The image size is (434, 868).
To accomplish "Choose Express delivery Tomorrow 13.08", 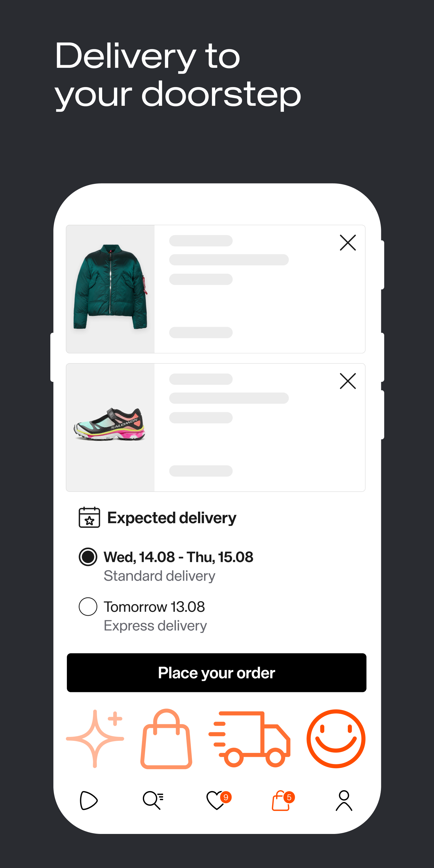I will [88, 606].
